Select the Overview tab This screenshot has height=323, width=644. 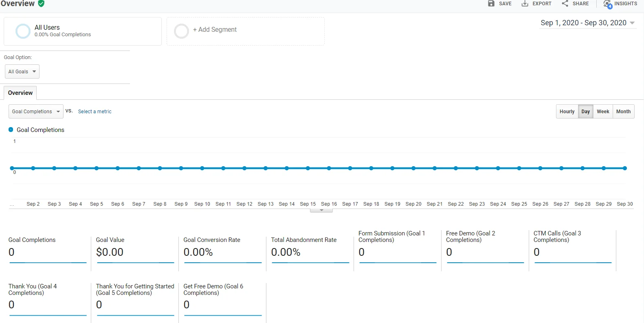(20, 93)
